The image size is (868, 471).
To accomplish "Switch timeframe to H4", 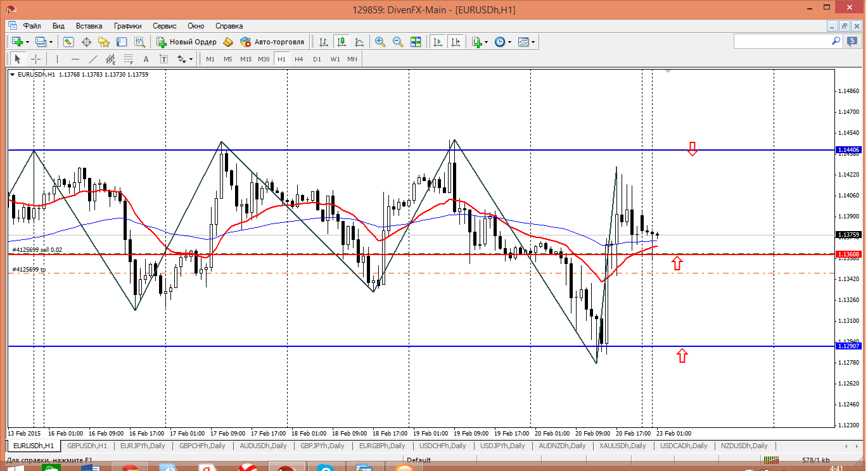I will pos(299,59).
